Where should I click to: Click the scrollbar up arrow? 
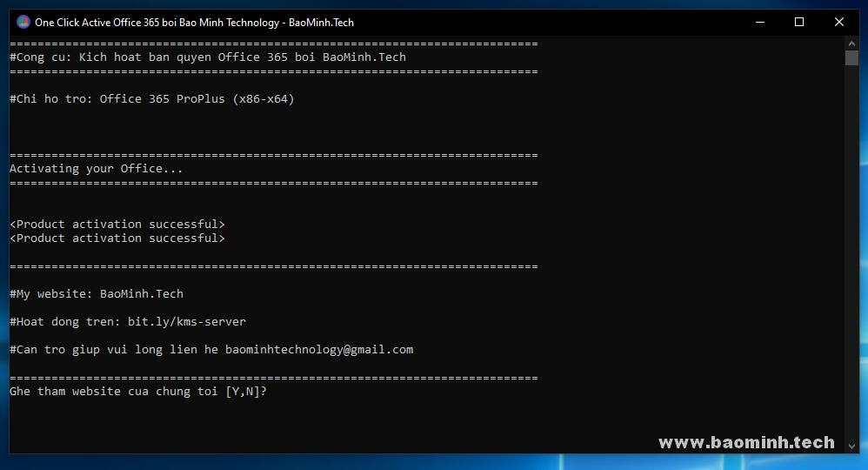pos(852,44)
